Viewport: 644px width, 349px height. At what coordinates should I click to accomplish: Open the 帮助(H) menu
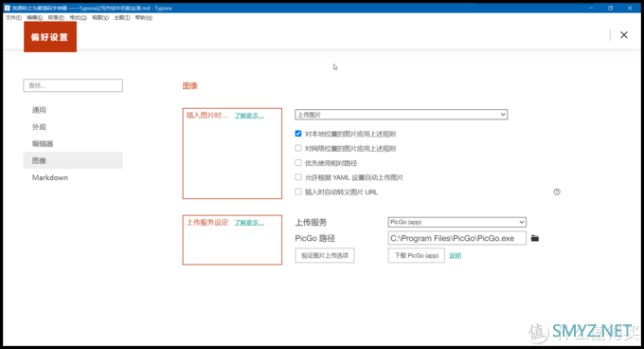click(144, 18)
